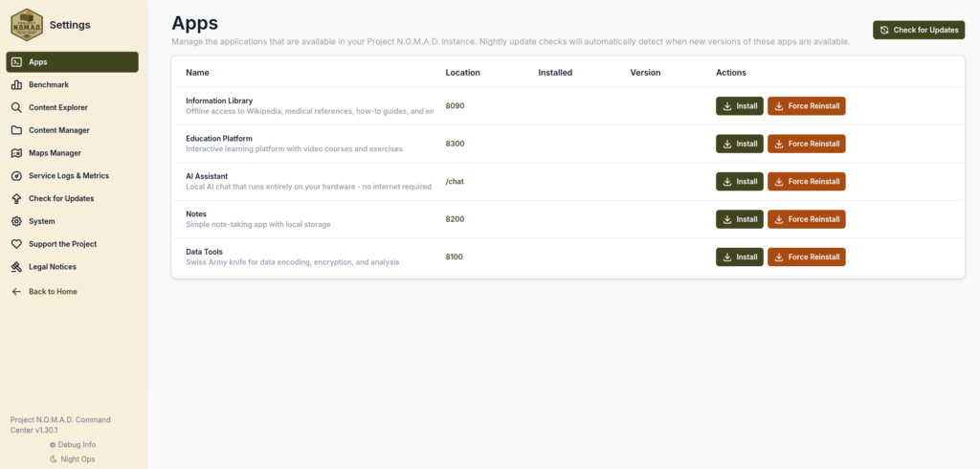Click the Apps terminal icon in sidebar

coord(17,62)
